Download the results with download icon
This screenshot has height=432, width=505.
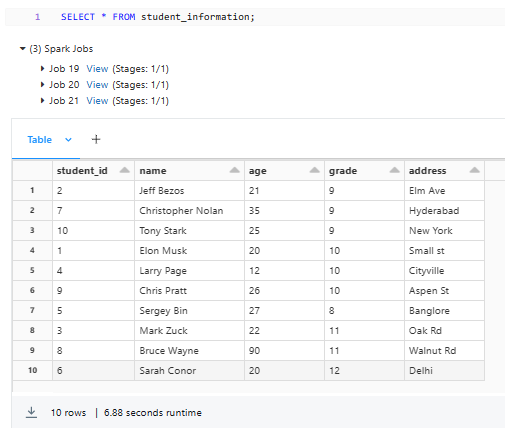pyautogui.click(x=31, y=412)
